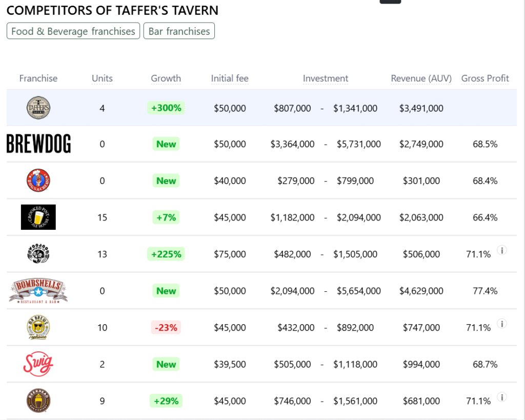
Task: Select the $2,094,000 maximum in Crooked Pint row
Action: coord(358,217)
